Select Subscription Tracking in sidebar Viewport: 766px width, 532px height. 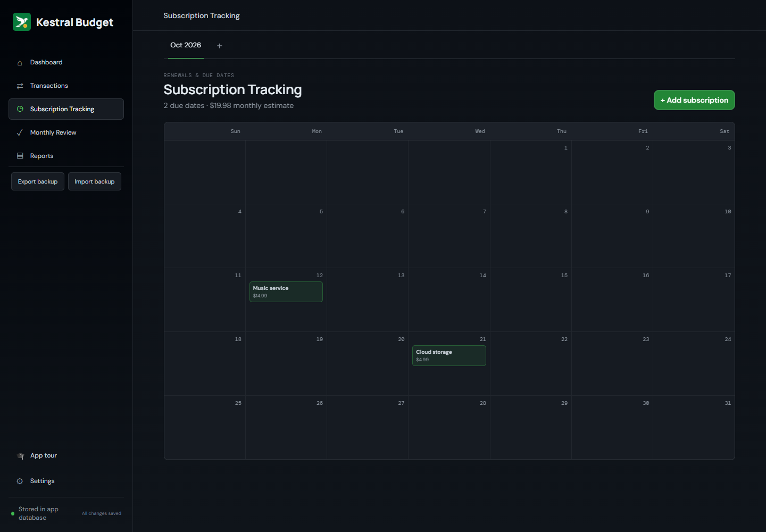pos(66,109)
